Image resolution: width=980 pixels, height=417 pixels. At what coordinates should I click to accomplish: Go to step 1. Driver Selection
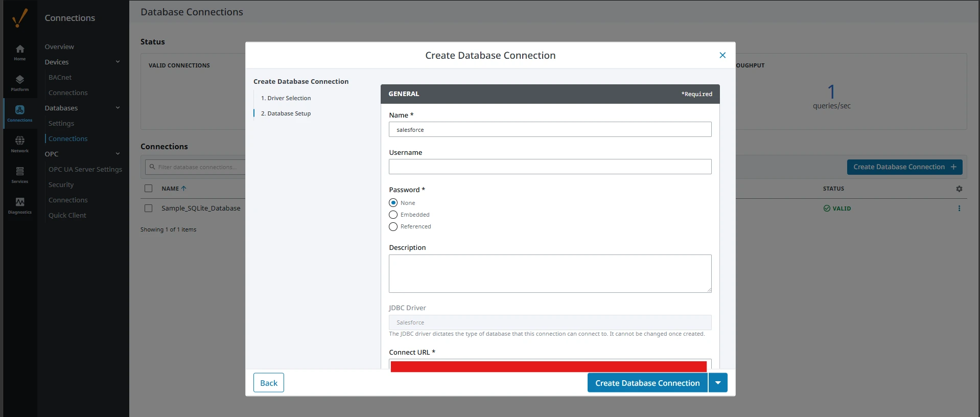click(286, 98)
